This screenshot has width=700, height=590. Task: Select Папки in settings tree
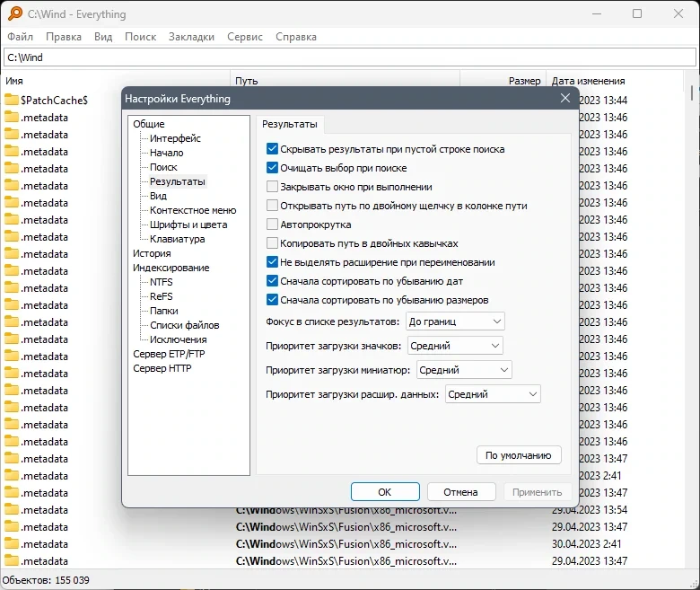[164, 311]
